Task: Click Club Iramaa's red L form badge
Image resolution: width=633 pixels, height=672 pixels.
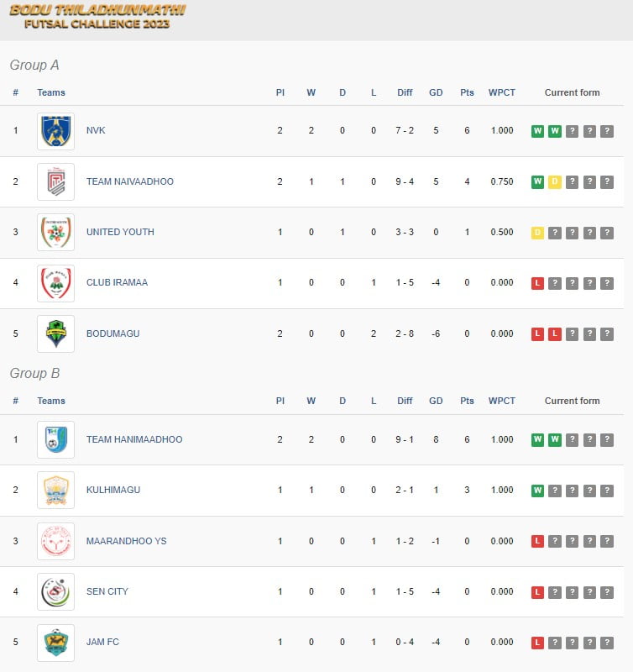Action: tap(537, 283)
